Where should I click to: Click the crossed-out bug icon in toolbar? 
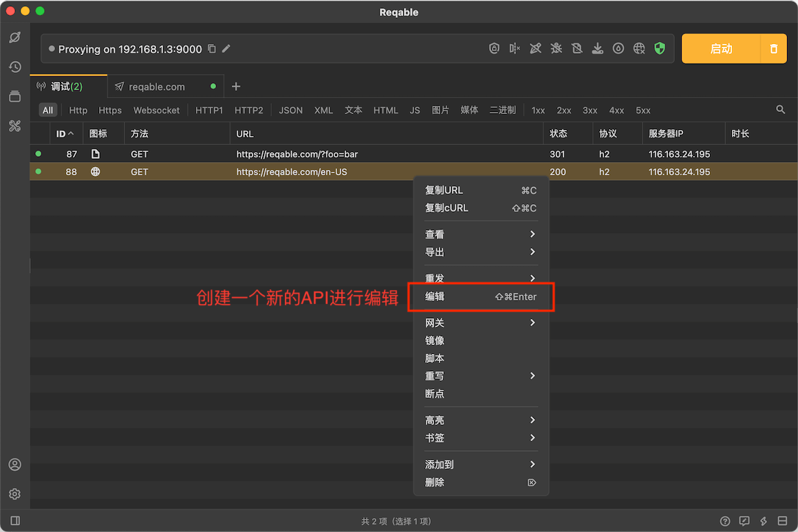coord(557,48)
